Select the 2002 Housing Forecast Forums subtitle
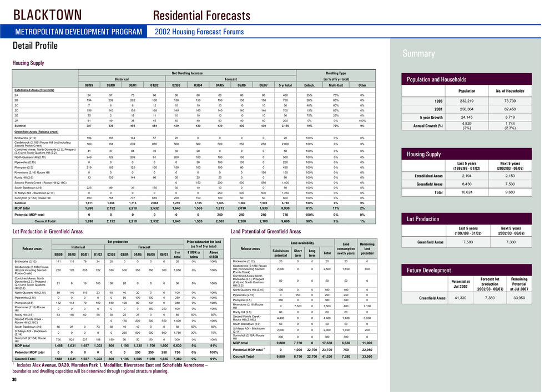Image resolution: width=555 pixels, height=392 pixels. (x=199, y=32)
